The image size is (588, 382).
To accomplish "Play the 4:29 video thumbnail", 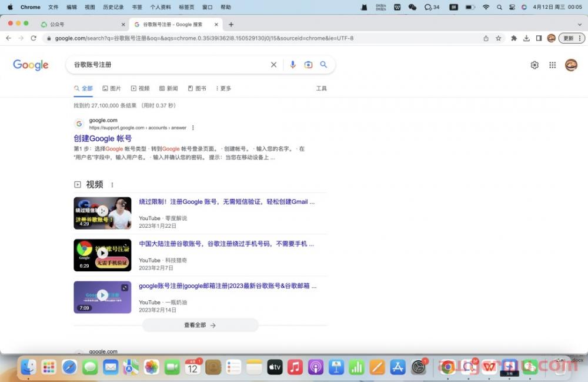I will 102,212.
